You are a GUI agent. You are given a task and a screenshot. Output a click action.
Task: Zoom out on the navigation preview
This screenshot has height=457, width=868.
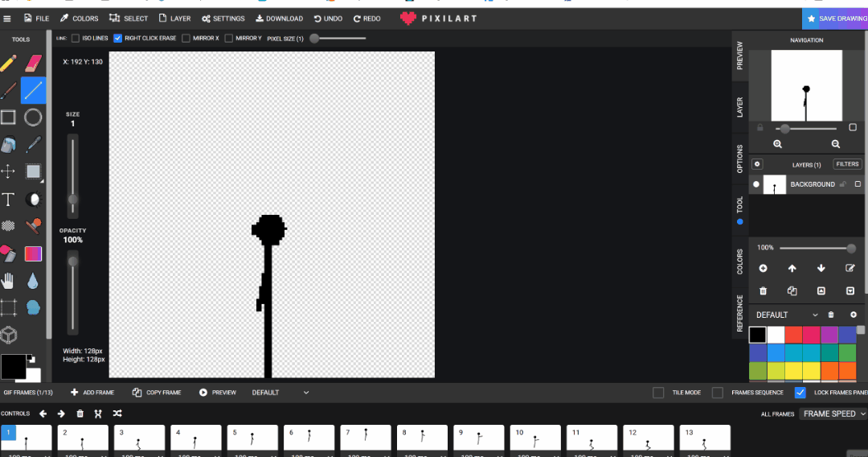click(836, 144)
